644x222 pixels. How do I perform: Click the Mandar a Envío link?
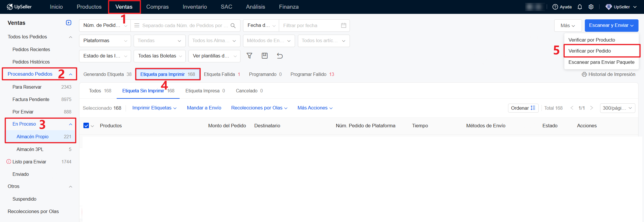(204, 108)
